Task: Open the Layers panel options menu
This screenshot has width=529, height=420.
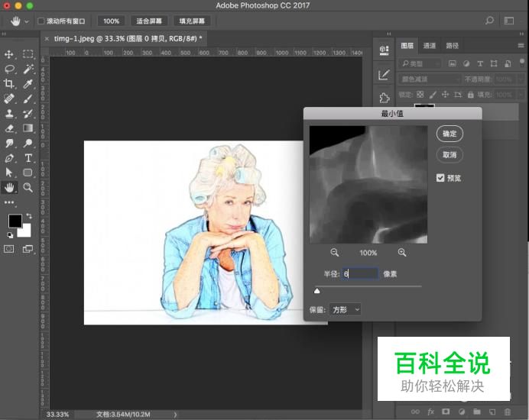Action: click(x=521, y=46)
